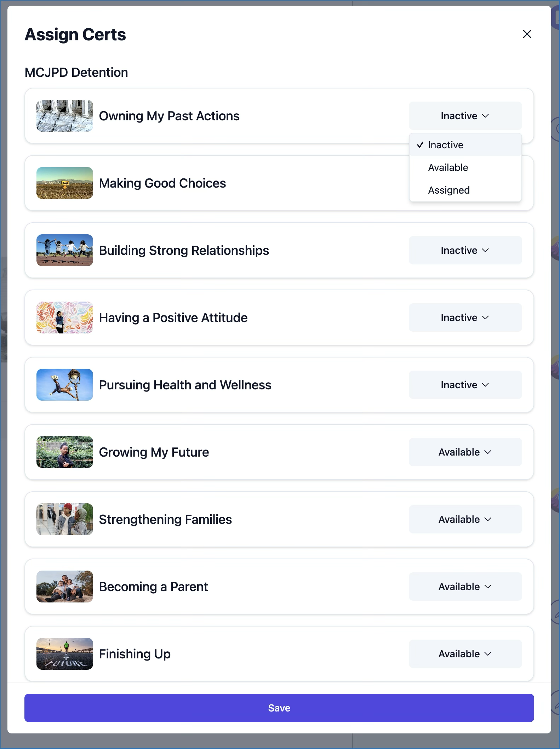Expand the Growing My Future status dropdown
The width and height of the screenshot is (560, 749).
coord(465,452)
